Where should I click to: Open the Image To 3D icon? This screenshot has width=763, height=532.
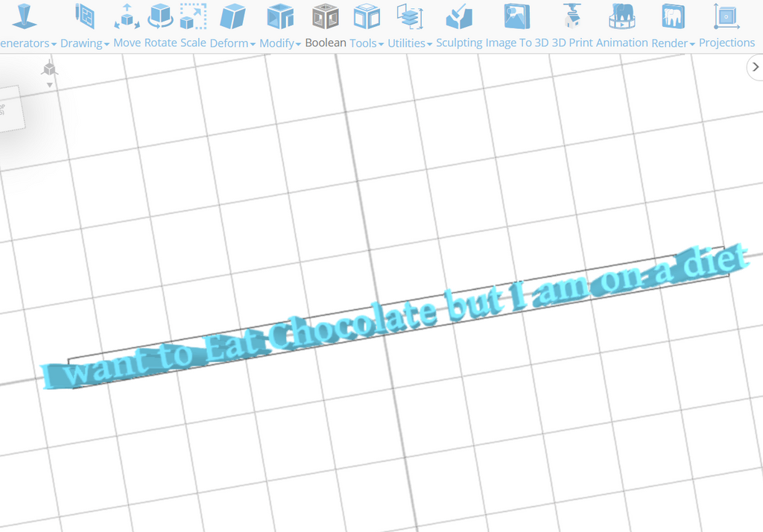click(x=517, y=16)
